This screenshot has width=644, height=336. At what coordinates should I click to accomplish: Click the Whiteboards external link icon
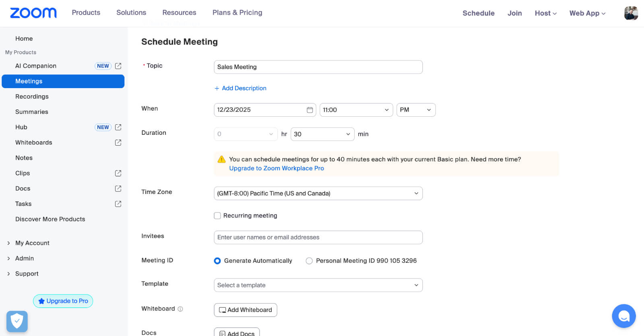pos(118,142)
